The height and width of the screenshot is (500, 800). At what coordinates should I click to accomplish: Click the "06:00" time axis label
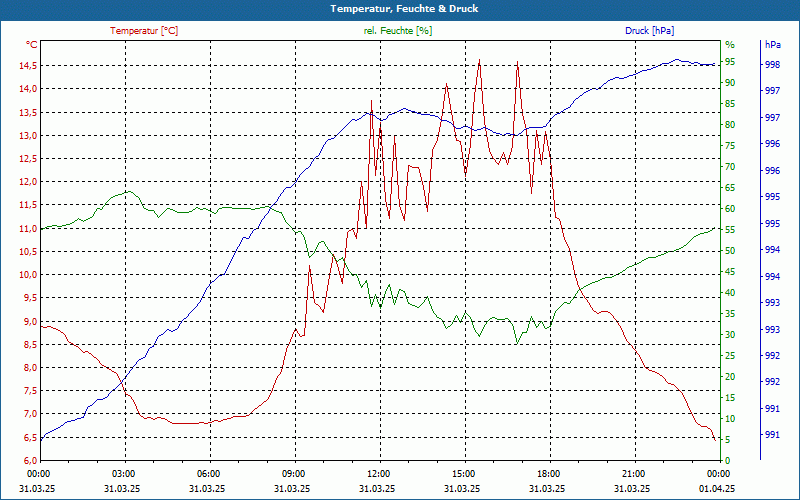point(207,474)
